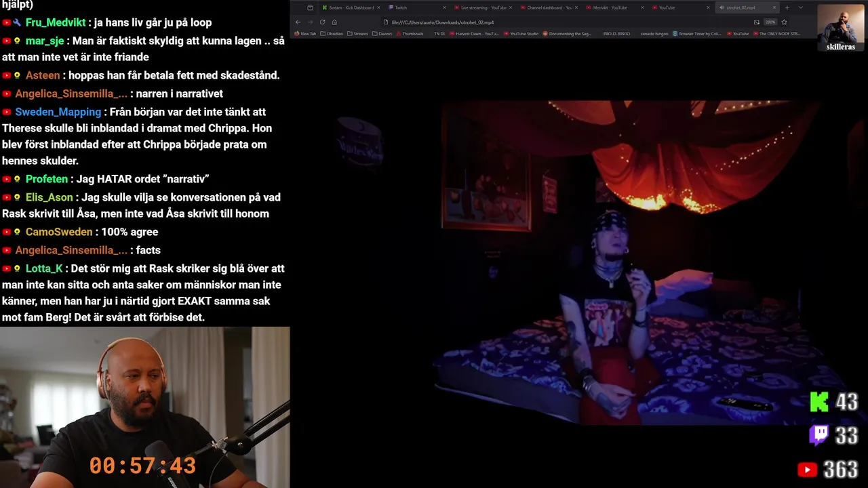
Task: Switch to the Medvikt - YouTube tab
Action: [x=615, y=7]
